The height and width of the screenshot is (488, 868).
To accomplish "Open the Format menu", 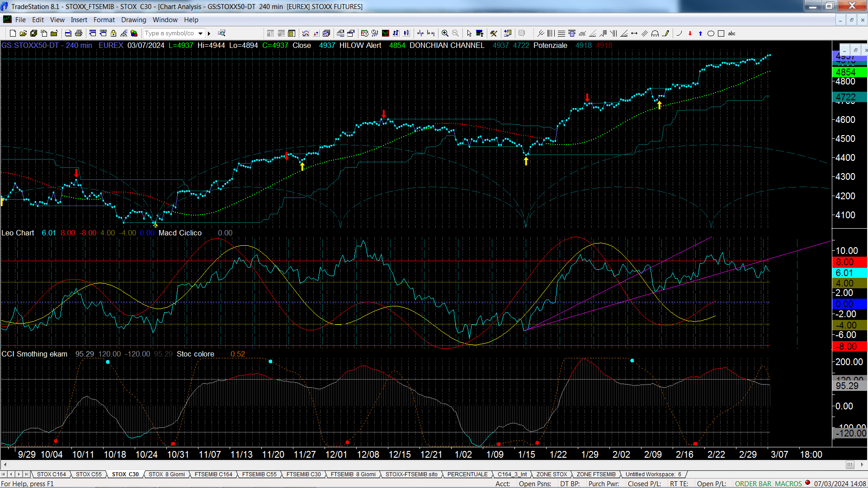I will [x=104, y=20].
